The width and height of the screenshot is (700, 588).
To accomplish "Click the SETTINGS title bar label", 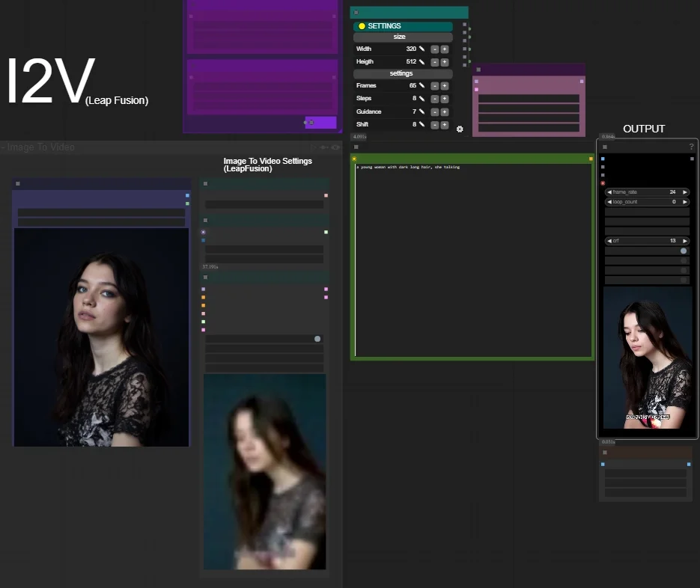I will pos(384,26).
